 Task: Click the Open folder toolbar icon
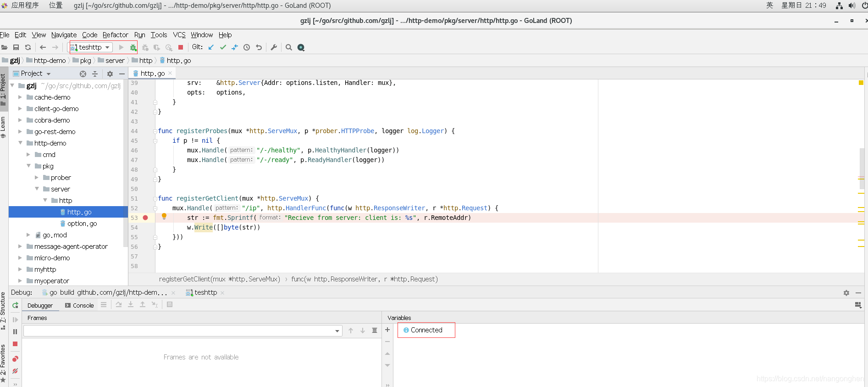(x=5, y=47)
